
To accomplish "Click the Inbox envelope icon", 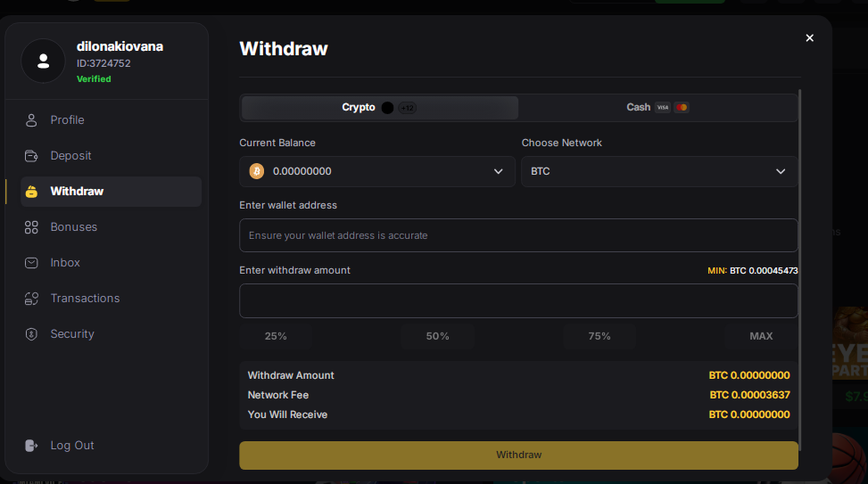I will 31,263.
